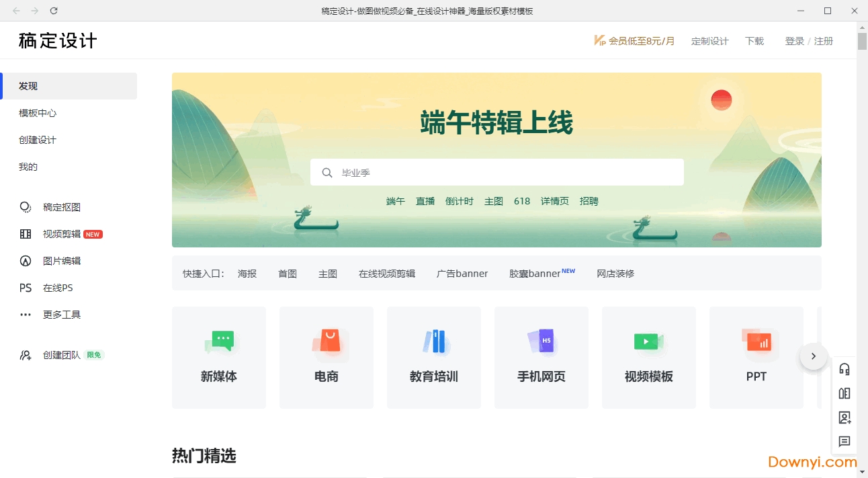Click the 创建团队 team icon

pyautogui.click(x=26, y=355)
